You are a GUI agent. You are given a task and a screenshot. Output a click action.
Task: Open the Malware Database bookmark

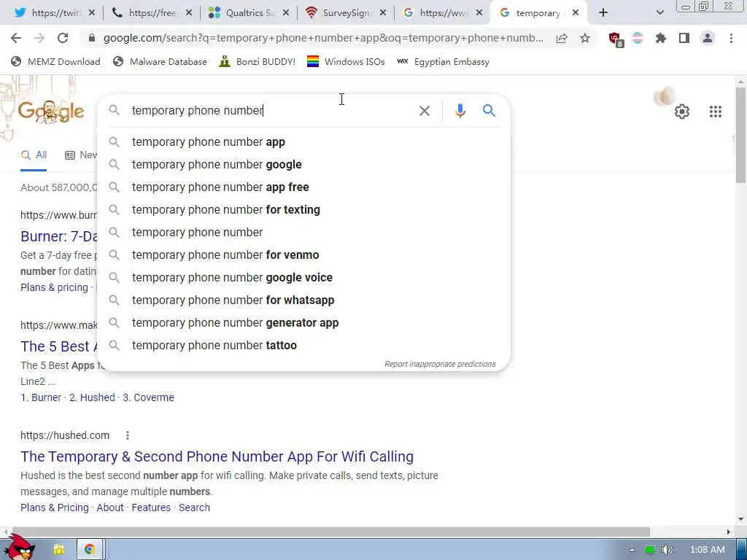(160, 61)
